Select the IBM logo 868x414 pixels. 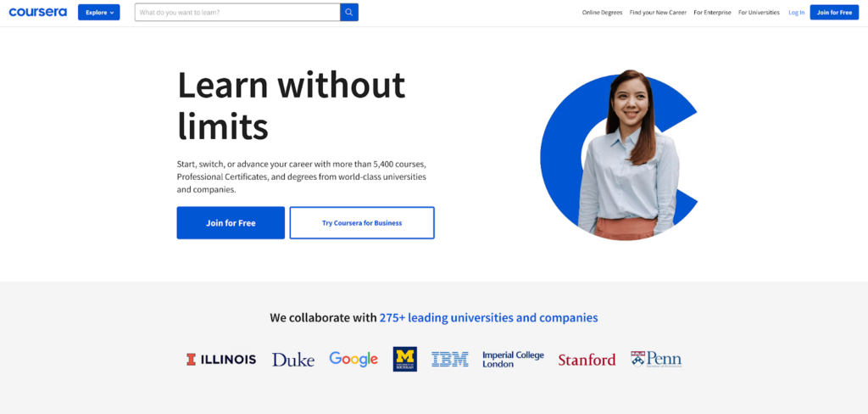click(x=449, y=359)
